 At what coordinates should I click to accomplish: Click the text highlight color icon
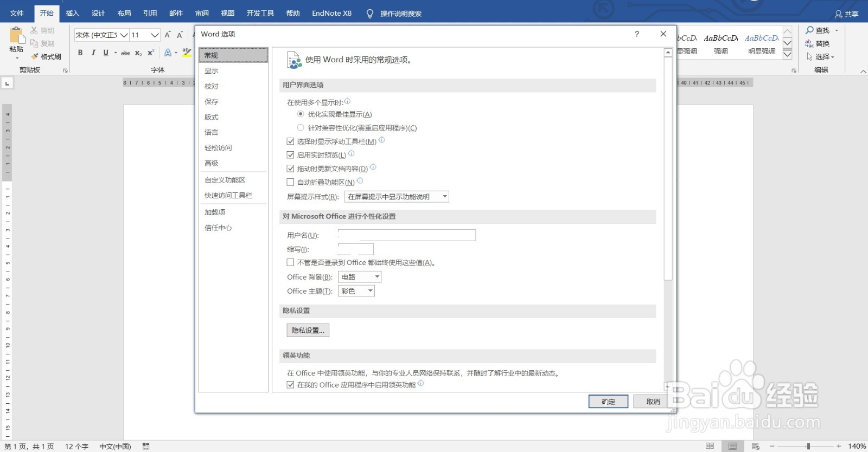[x=187, y=53]
